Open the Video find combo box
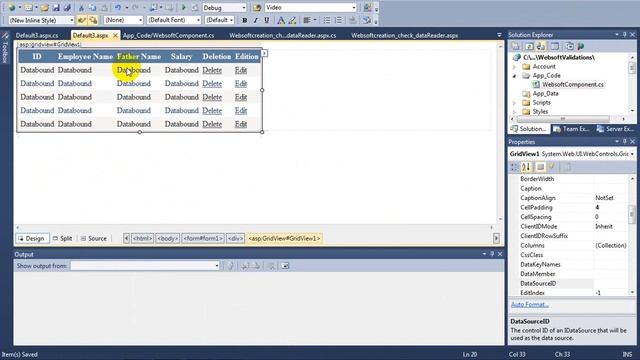640x360 pixels. (353, 8)
